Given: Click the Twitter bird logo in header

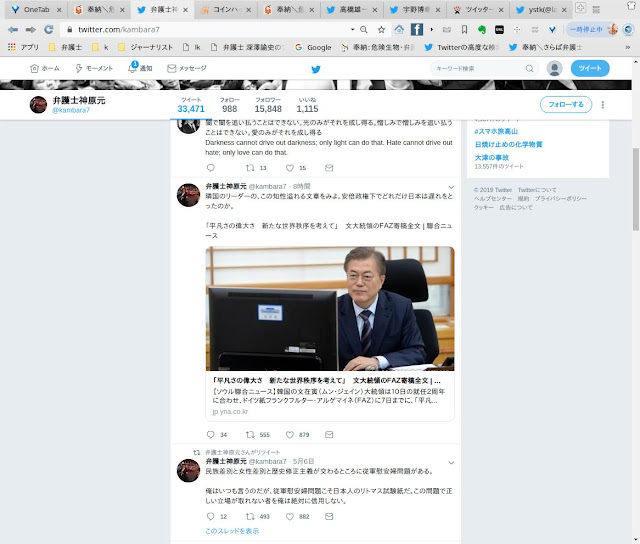Looking at the screenshot, I should click(x=316, y=69).
